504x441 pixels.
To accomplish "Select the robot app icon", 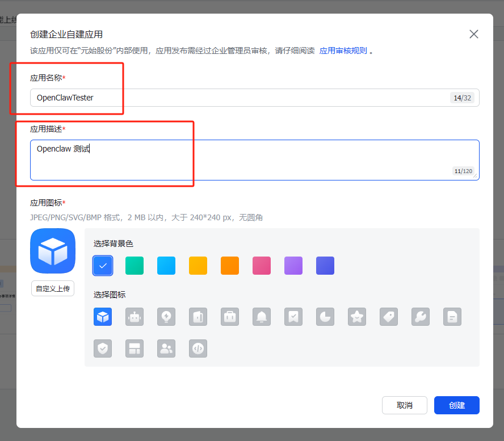I will click(x=135, y=317).
